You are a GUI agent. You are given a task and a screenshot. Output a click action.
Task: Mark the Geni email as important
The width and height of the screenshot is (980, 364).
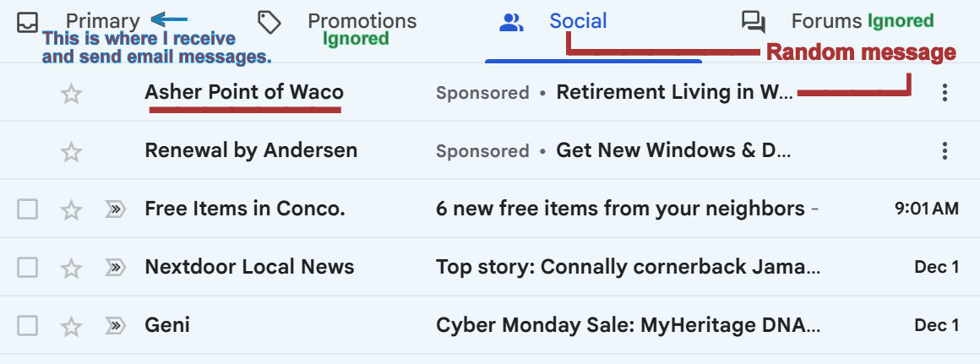(x=115, y=326)
